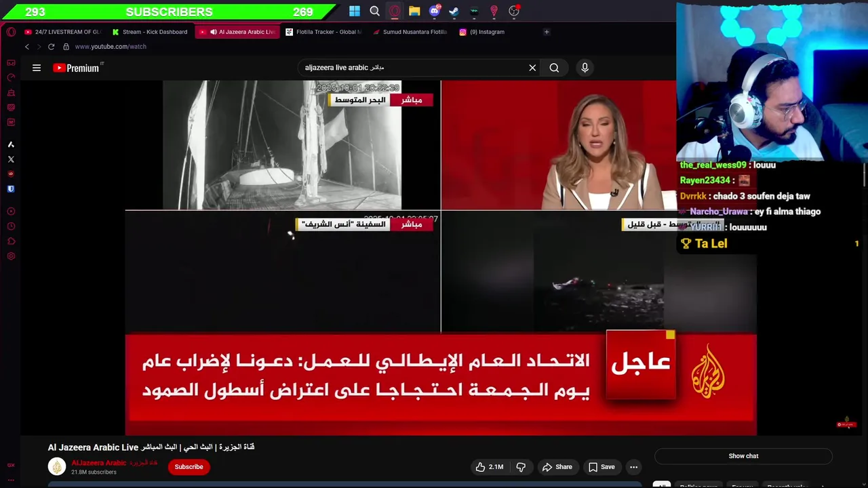Screen dimensions: 868x488
Task: Open Discord from the taskbar
Action: pos(435,11)
